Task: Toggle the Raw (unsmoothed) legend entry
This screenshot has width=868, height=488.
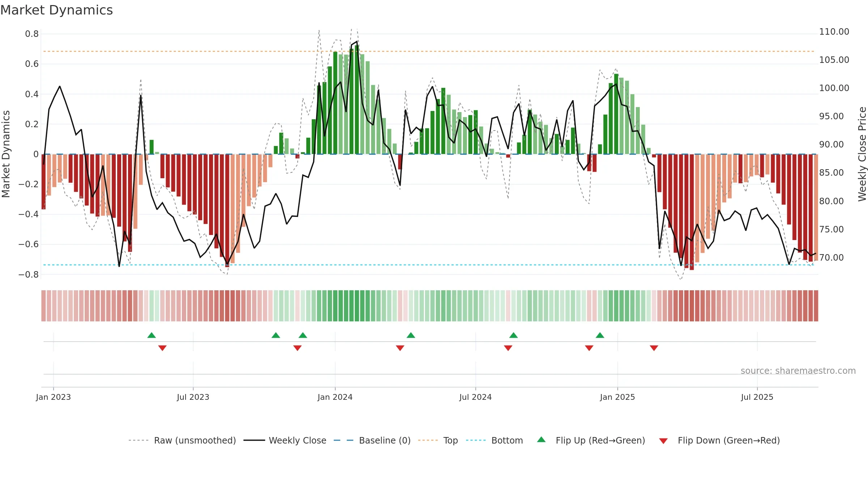Action: (182, 440)
